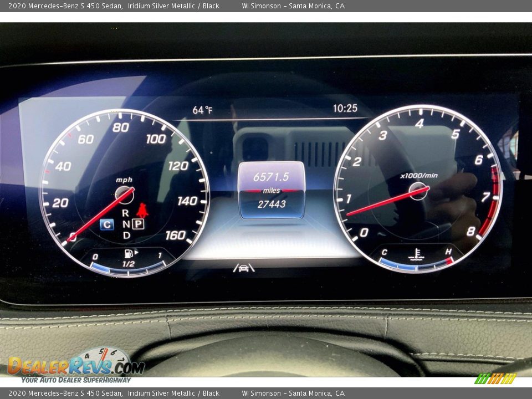The image size is (532, 399).
Task: Click the striped green-orange-yellow logo icon
Action: 495,378
